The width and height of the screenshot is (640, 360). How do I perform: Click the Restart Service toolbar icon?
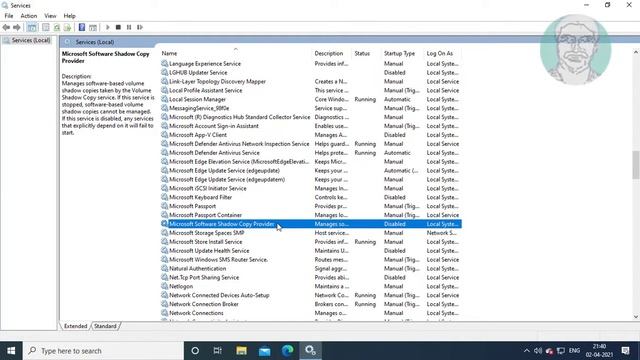click(140, 27)
